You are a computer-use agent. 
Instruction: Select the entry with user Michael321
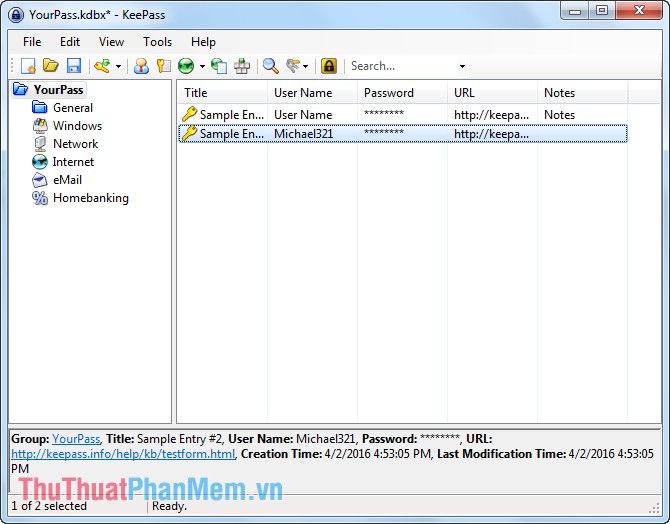(x=403, y=134)
